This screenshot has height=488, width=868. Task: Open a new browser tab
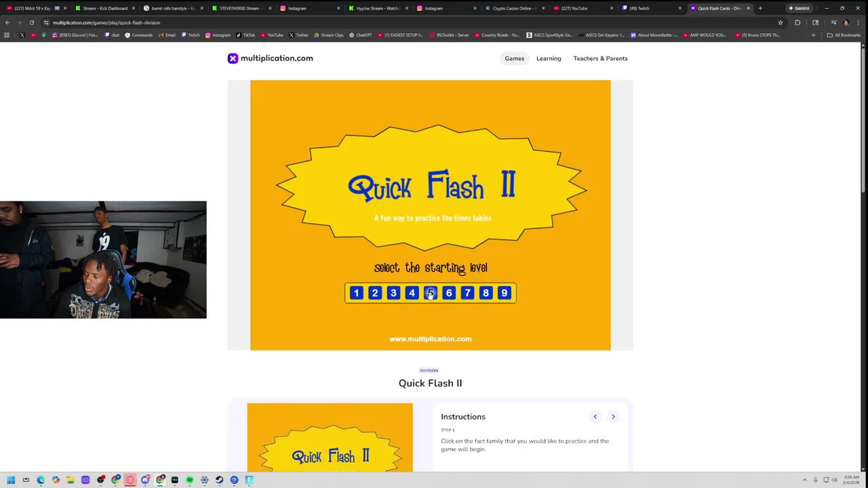click(760, 8)
